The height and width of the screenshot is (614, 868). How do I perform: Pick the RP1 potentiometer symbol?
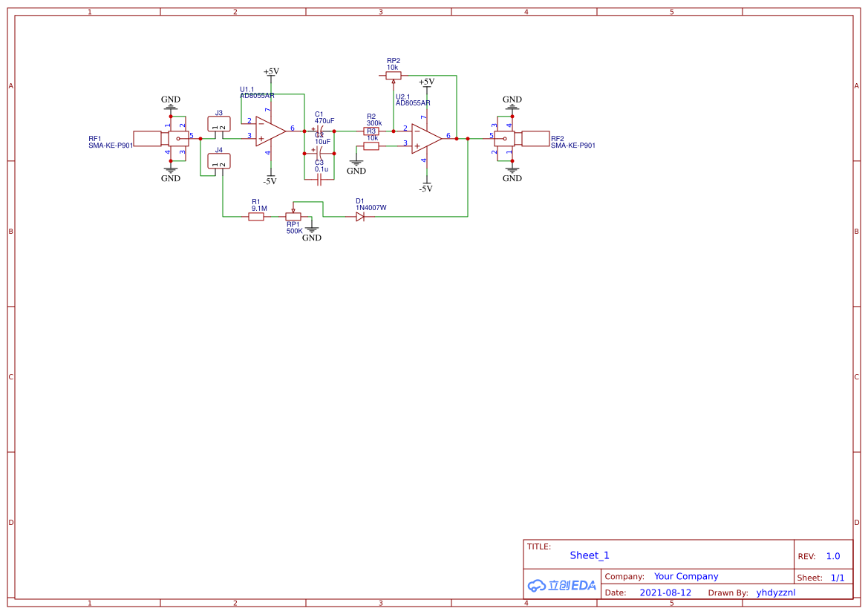click(293, 215)
